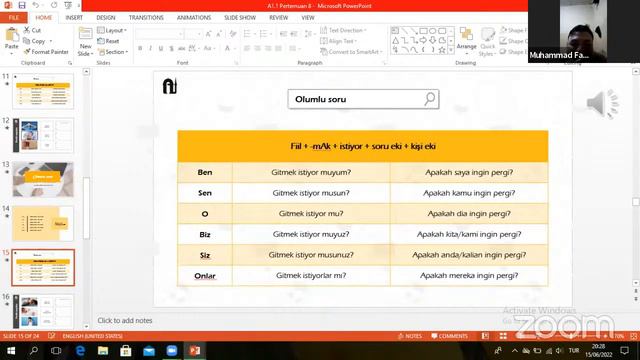Select slide 16 thumbnail
Image resolution: width=640 pixels, height=360 pixels.
43,311
